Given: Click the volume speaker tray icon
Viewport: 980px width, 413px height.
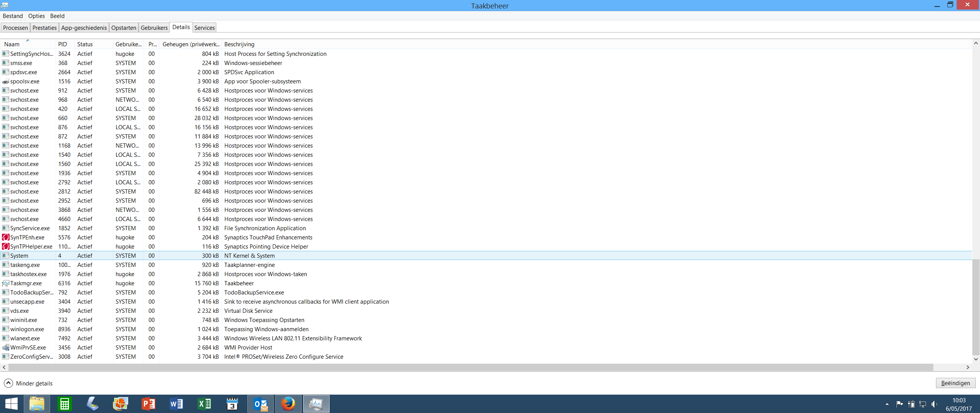Looking at the screenshot, I should point(934,404).
